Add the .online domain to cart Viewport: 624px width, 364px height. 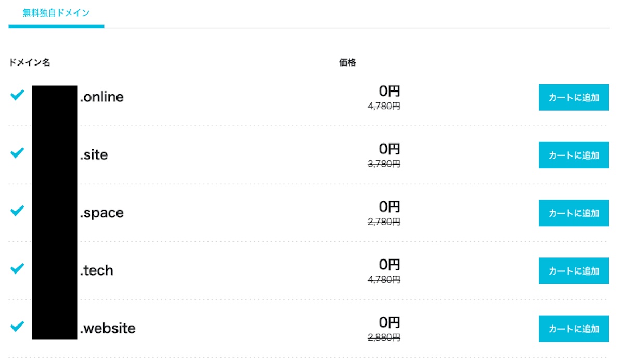(574, 97)
